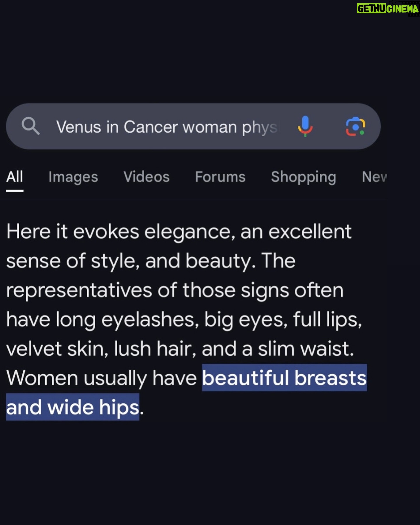
Task: Switch to the Videos tab
Action: 146,177
